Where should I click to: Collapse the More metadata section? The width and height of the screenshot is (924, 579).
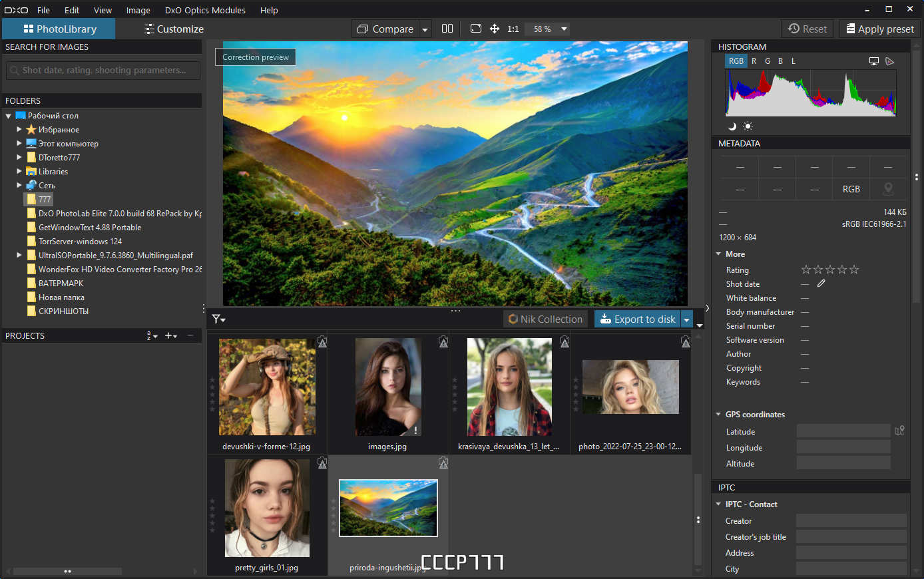(x=718, y=254)
